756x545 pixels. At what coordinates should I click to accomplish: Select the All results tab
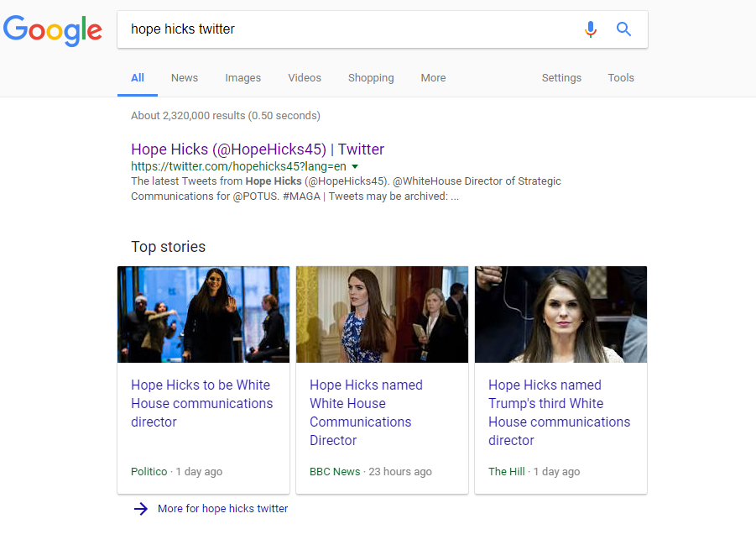pyautogui.click(x=138, y=78)
